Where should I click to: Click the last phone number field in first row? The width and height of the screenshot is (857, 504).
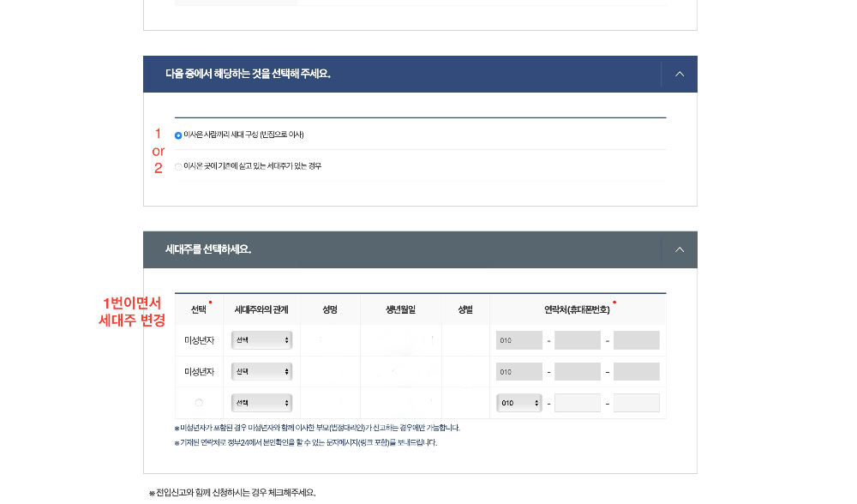636,339
